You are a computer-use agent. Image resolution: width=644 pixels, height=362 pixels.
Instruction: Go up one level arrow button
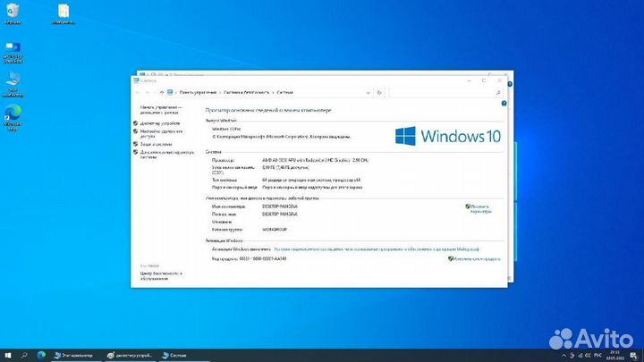click(x=162, y=93)
